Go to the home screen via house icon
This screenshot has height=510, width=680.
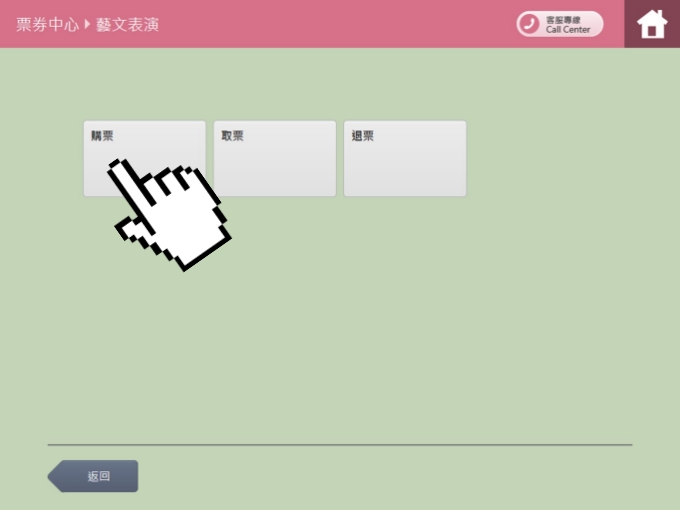[x=652, y=24]
